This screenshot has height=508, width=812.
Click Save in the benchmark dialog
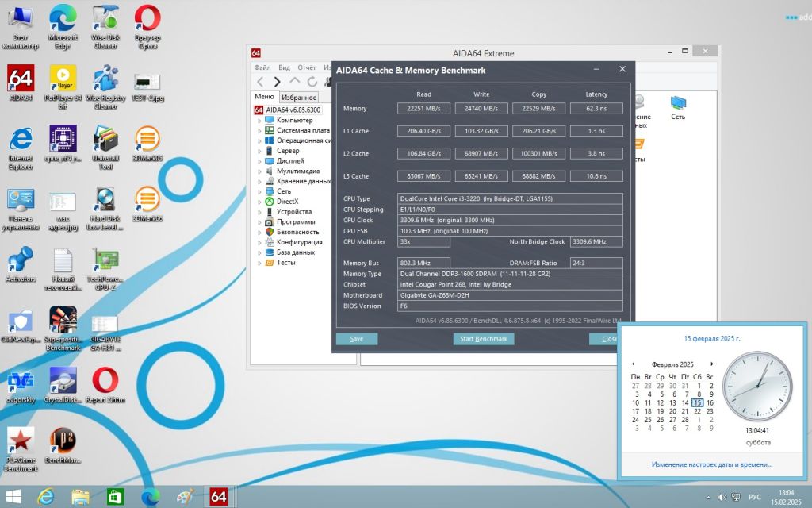tap(357, 339)
